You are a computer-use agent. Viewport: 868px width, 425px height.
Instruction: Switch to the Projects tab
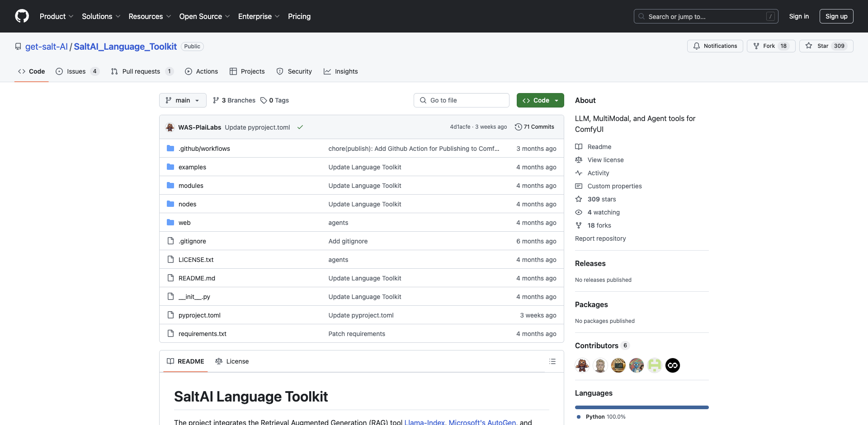pos(247,71)
